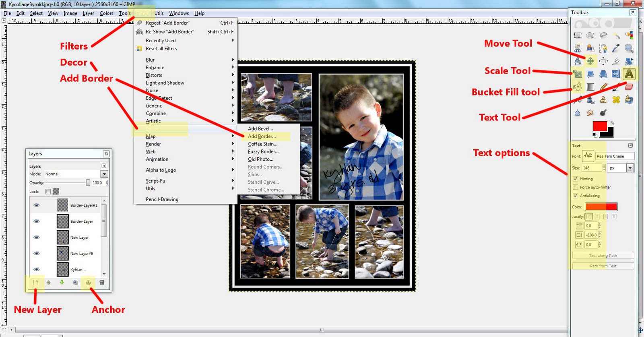This screenshot has height=337, width=644.
Task: Select the Eraser tool
Action: (x=629, y=87)
